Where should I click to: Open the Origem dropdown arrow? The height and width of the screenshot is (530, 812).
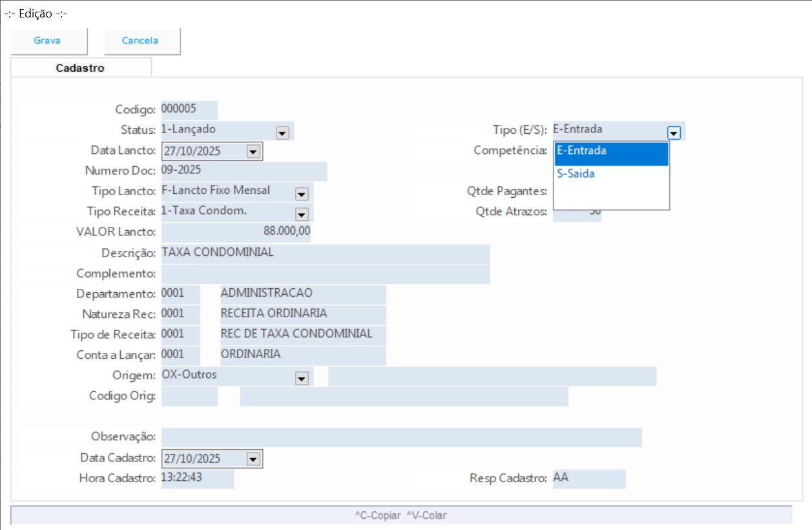click(x=301, y=378)
